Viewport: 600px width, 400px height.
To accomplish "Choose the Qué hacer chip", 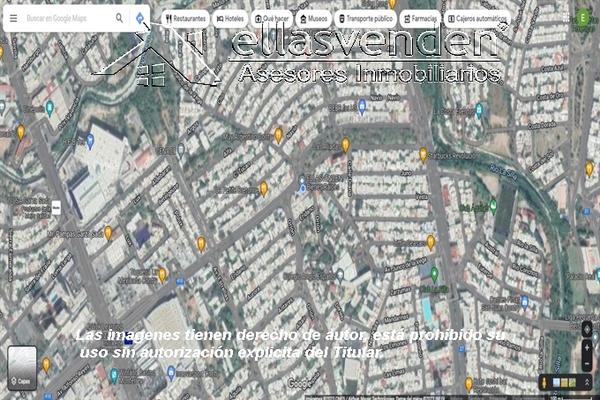I will [x=272, y=18].
